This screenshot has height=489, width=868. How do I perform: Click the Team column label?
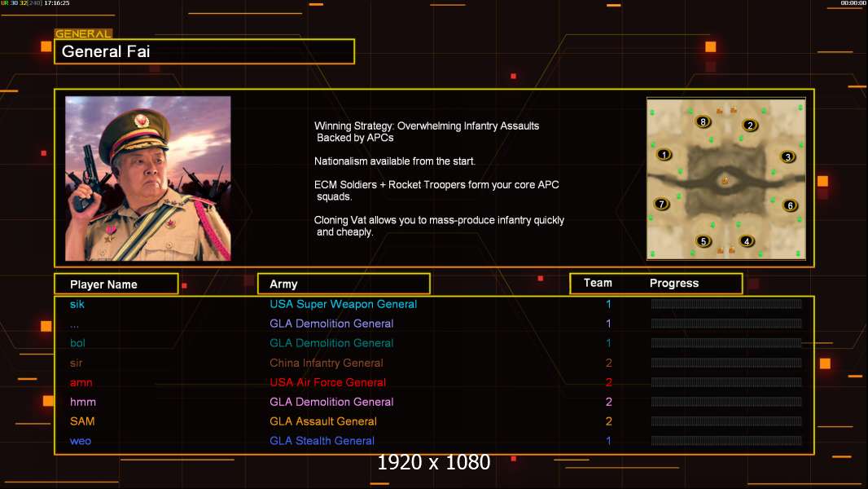[598, 283]
